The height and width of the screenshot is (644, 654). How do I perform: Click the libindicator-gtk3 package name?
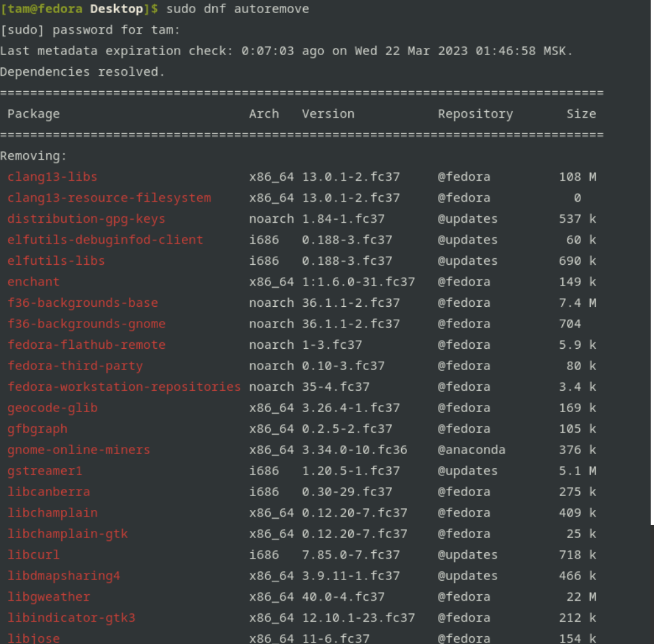click(x=71, y=618)
